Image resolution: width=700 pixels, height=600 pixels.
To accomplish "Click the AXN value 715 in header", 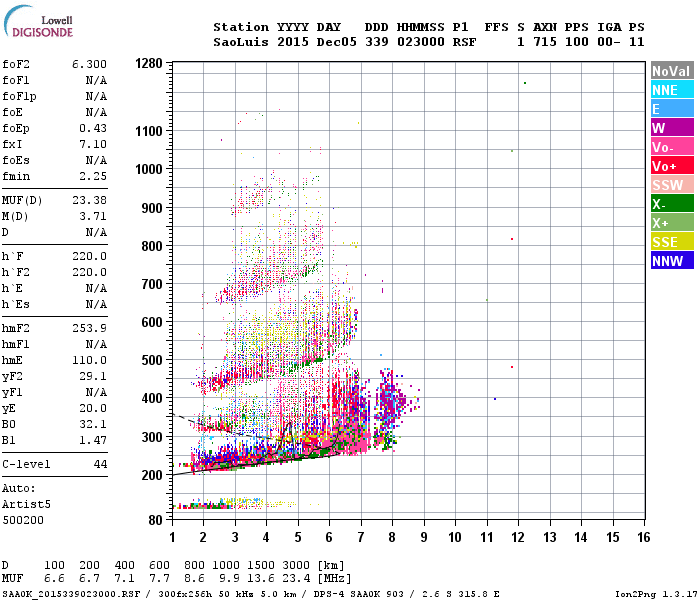I will tap(545, 42).
